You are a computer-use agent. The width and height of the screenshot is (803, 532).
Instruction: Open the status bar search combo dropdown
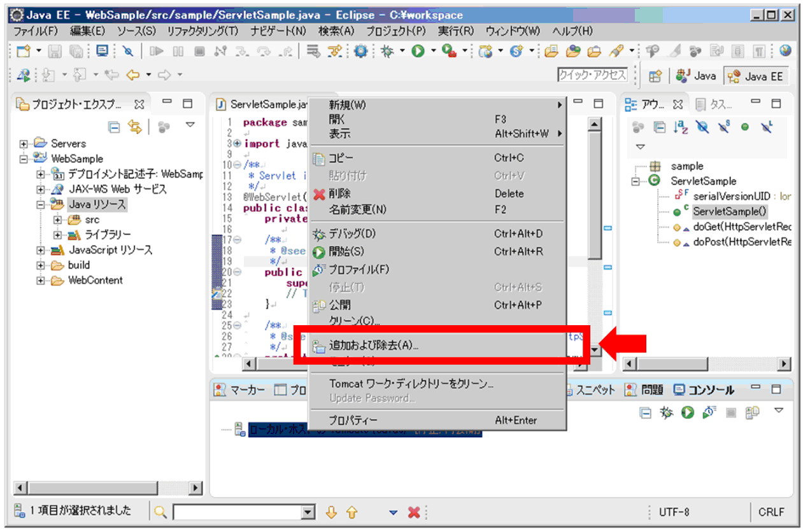point(308,512)
